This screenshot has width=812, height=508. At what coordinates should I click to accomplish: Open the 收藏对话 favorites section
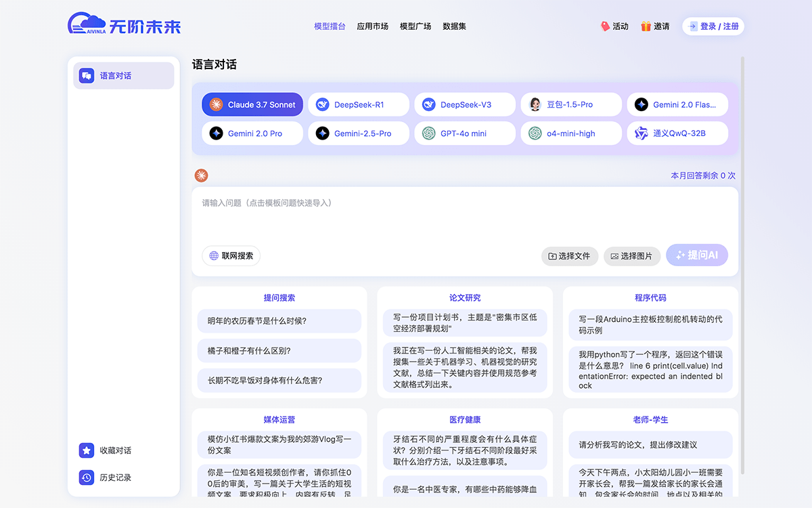point(86,450)
